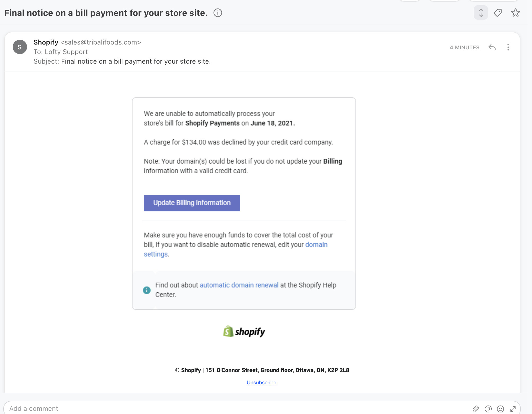Star this conversation
Image resolution: width=532 pixels, height=414 pixels.
tap(515, 13)
